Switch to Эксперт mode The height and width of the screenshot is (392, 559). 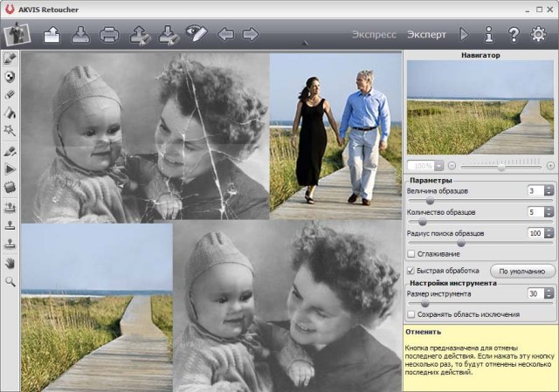click(x=426, y=35)
